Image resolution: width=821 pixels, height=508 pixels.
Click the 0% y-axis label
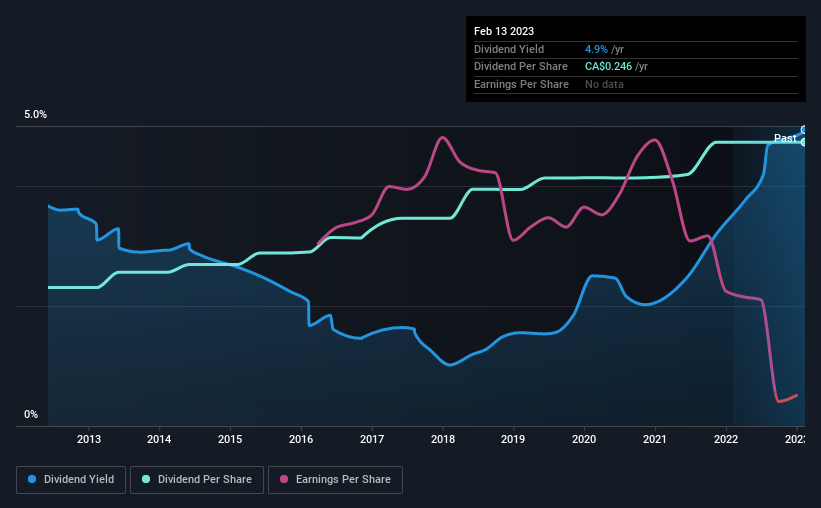[31, 414]
